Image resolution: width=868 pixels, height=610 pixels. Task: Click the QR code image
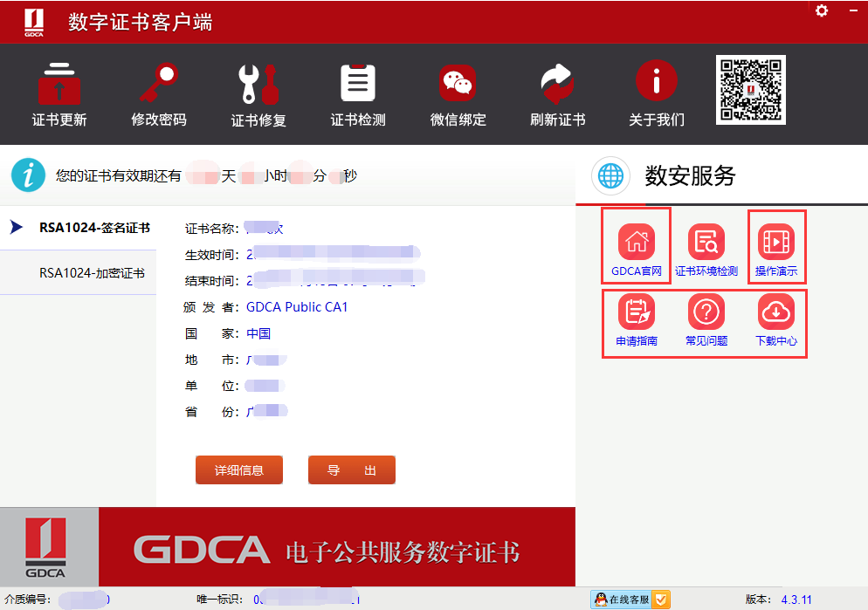(751, 90)
